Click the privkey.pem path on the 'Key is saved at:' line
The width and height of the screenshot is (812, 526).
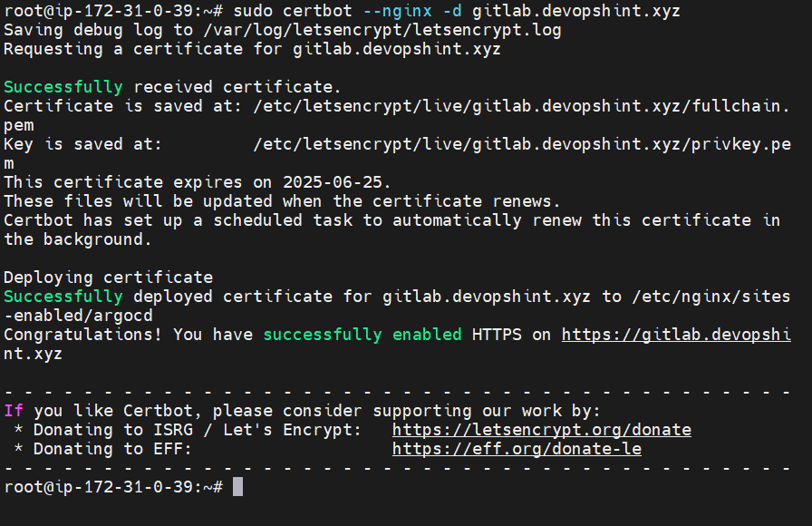522,144
